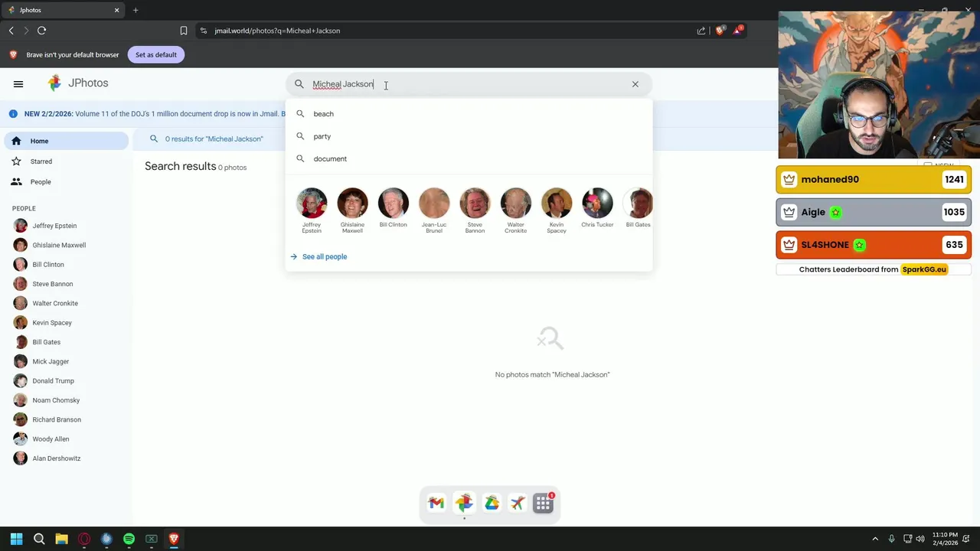Open People in sidebar
The height and width of the screenshot is (551, 980).
(x=66, y=182)
